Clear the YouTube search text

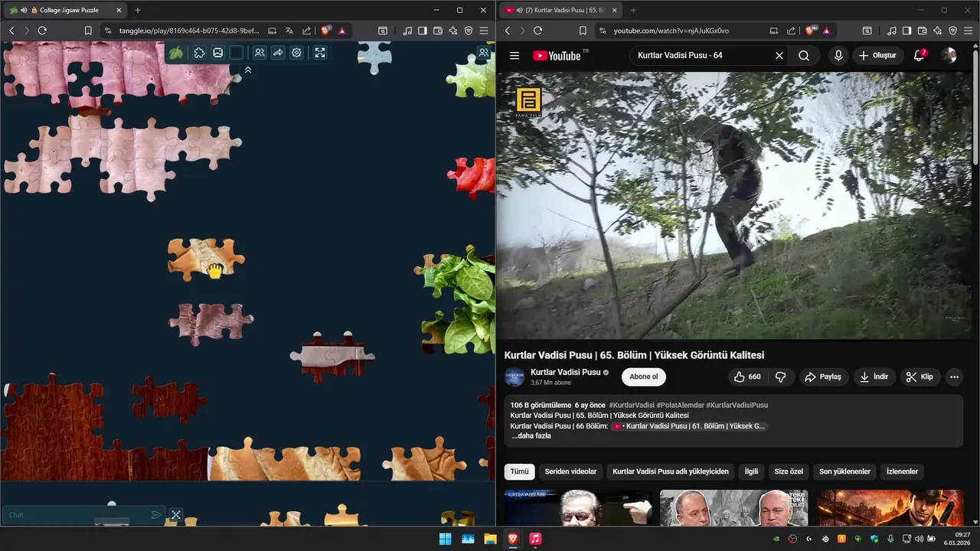[x=779, y=55]
